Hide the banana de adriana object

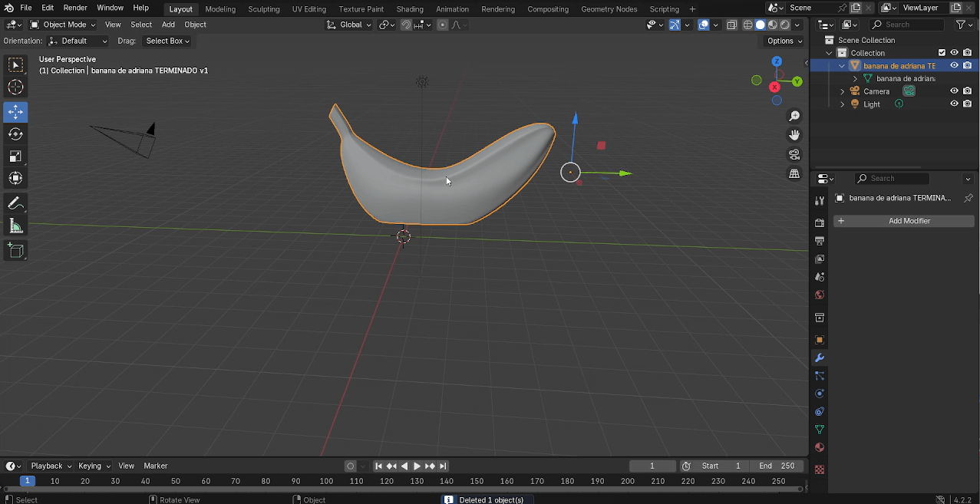[x=955, y=65]
